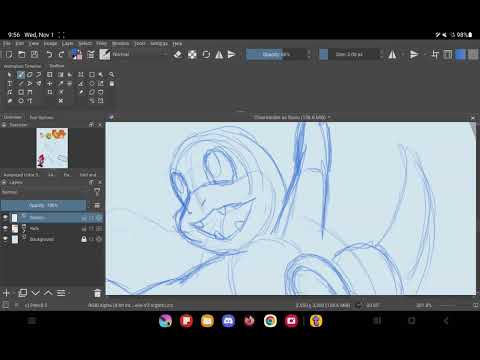The image size is (480, 360).
Task: Duplicate the current layer
Action: [x=23, y=293]
